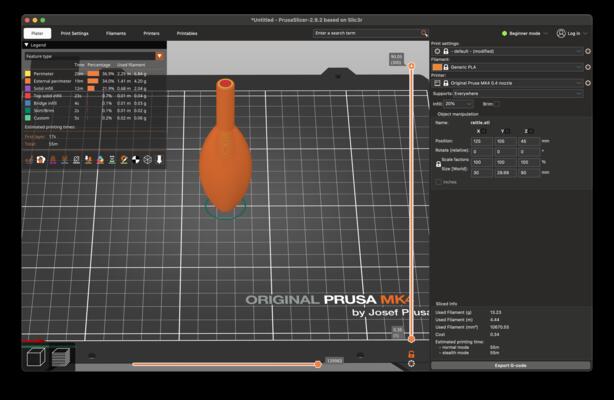Toggle Retractions icon in legend toolbar
The width and height of the screenshot is (614, 400).
click(53, 159)
